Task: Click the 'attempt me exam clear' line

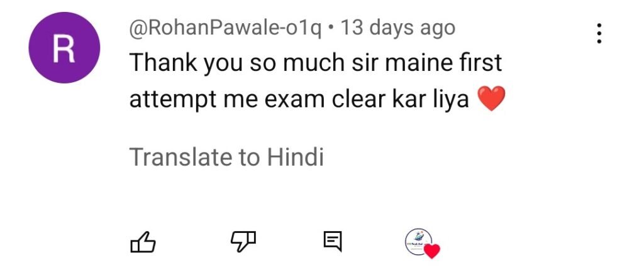Action: click(258, 100)
